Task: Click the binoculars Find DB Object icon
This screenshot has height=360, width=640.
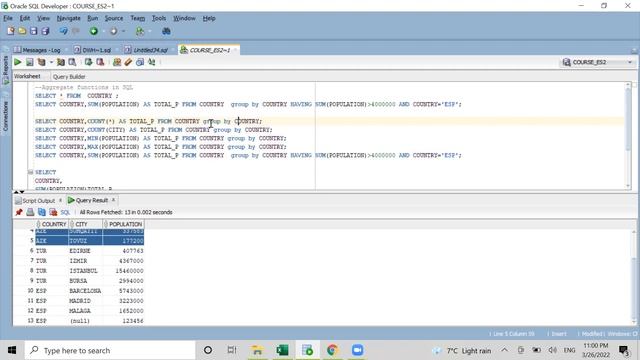Action: (x=166, y=31)
